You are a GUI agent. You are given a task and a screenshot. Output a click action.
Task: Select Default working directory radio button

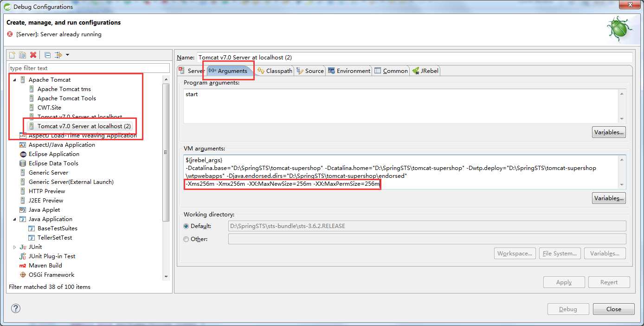tap(187, 226)
